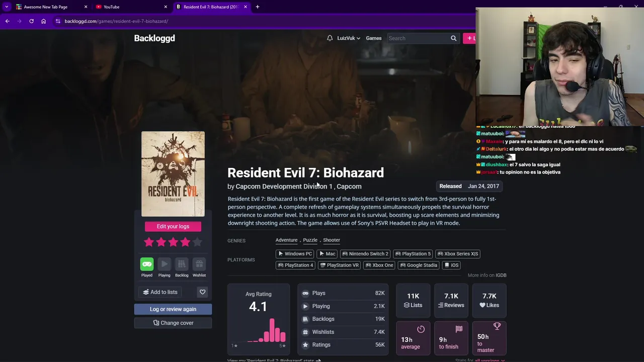Click Add to lists button
This screenshot has width=644, height=362.
coord(160,292)
